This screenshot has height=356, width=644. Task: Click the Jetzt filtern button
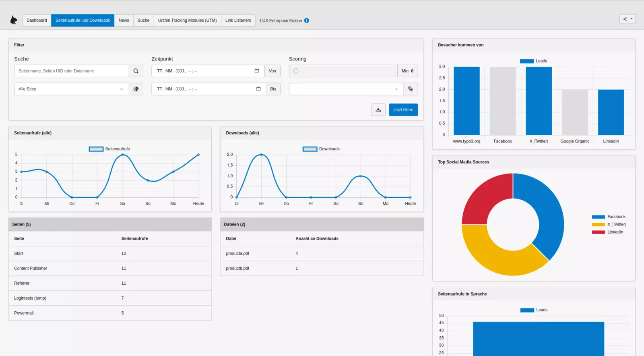(403, 110)
